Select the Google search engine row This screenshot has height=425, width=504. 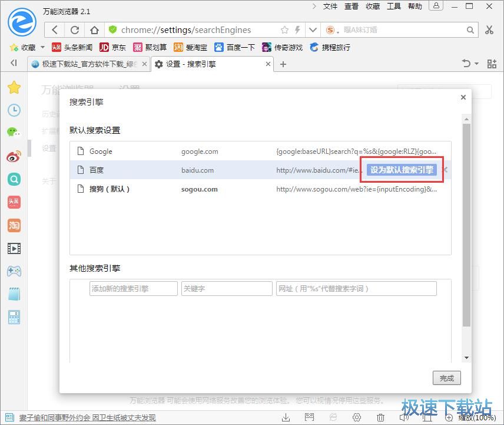point(260,151)
